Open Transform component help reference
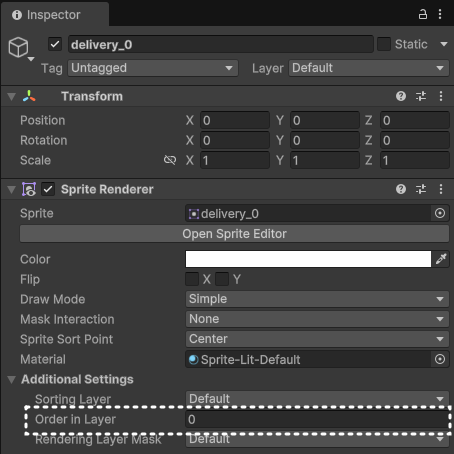The height and width of the screenshot is (454, 454). pos(401,96)
